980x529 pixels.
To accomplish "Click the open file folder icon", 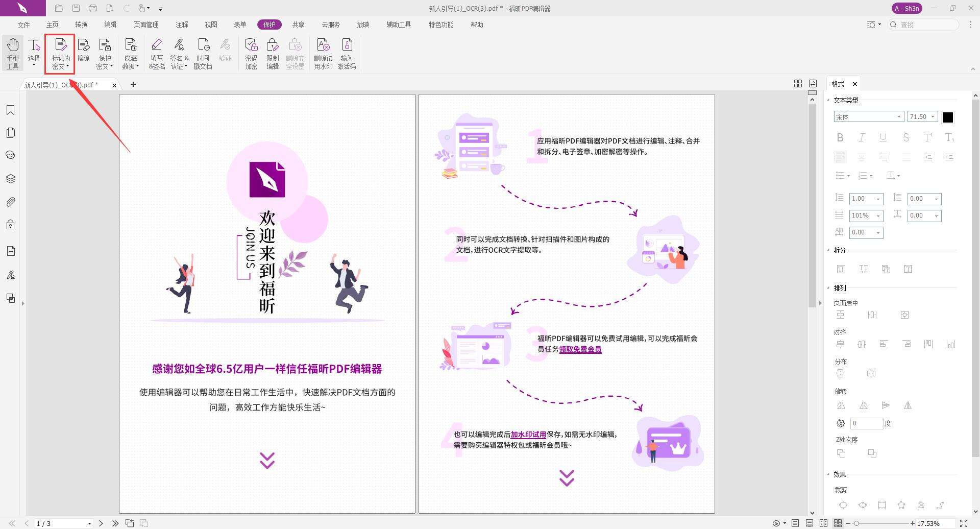I will (59, 8).
